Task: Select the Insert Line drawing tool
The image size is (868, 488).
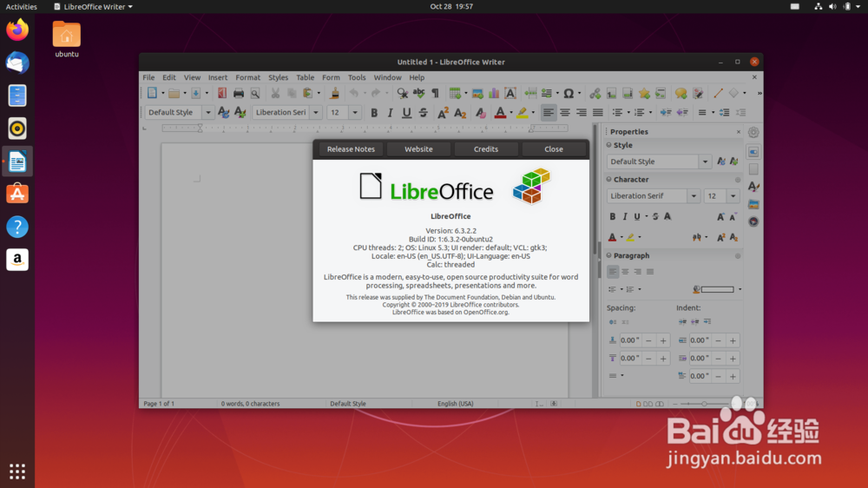Action: coord(718,94)
